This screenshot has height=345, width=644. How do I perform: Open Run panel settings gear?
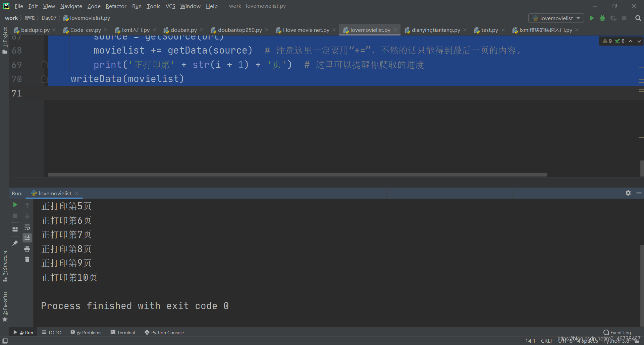pos(628,193)
